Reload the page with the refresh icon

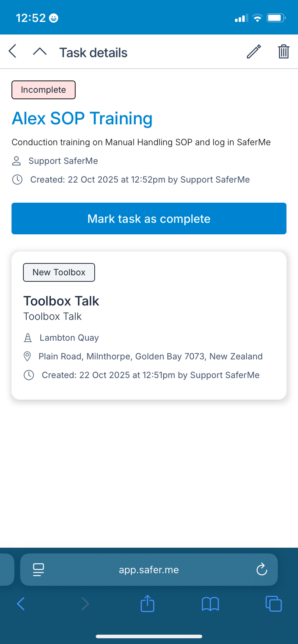click(x=262, y=569)
